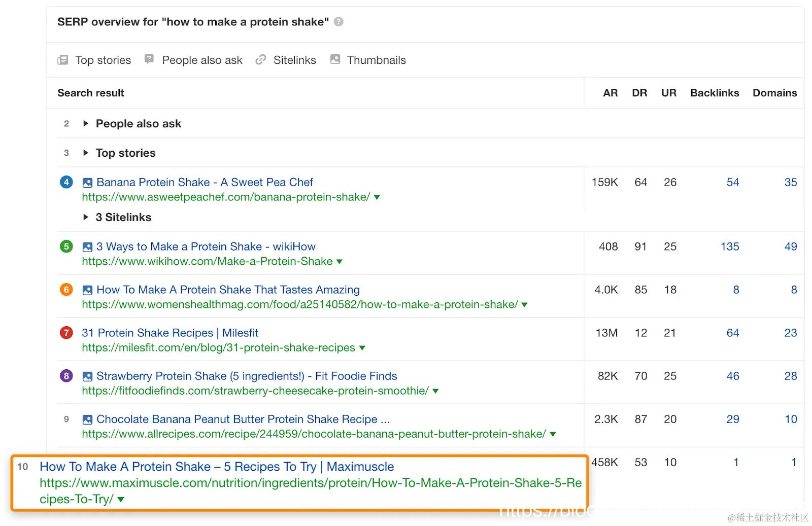Open the allrecipes.com green URL
812x526 pixels.
coord(314,434)
